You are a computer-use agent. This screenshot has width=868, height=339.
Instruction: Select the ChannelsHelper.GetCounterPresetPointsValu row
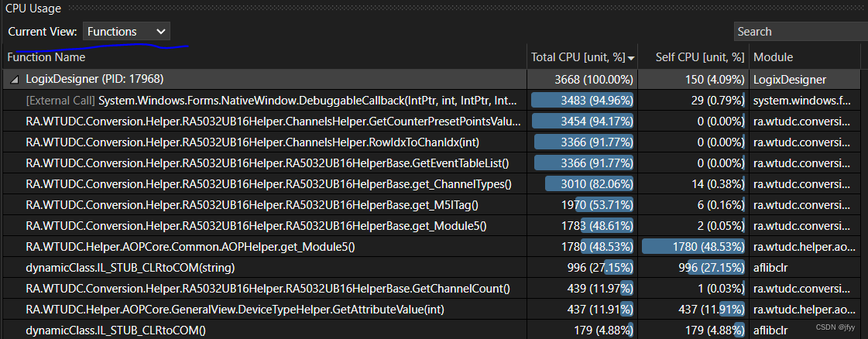click(x=434, y=121)
